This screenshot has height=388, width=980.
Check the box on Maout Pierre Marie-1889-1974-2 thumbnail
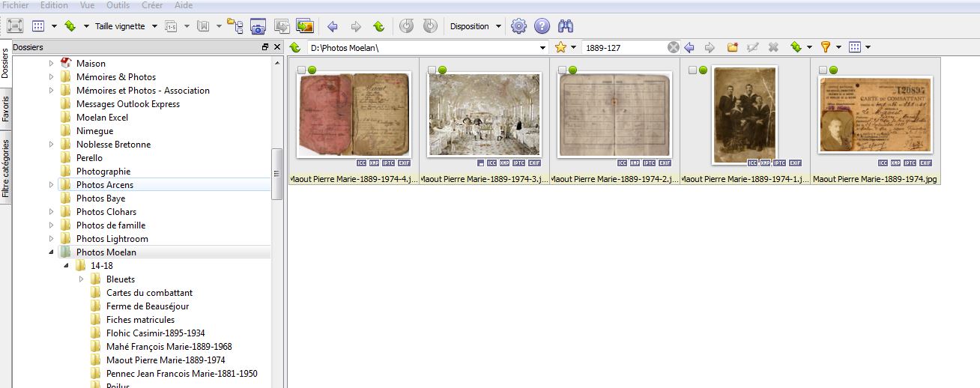point(562,70)
